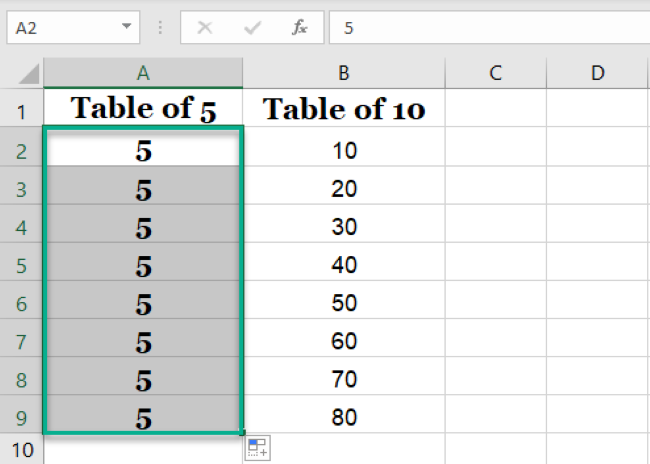The image size is (650, 464).
Task: Click inside the formula bar input
Action: point(490,27)
